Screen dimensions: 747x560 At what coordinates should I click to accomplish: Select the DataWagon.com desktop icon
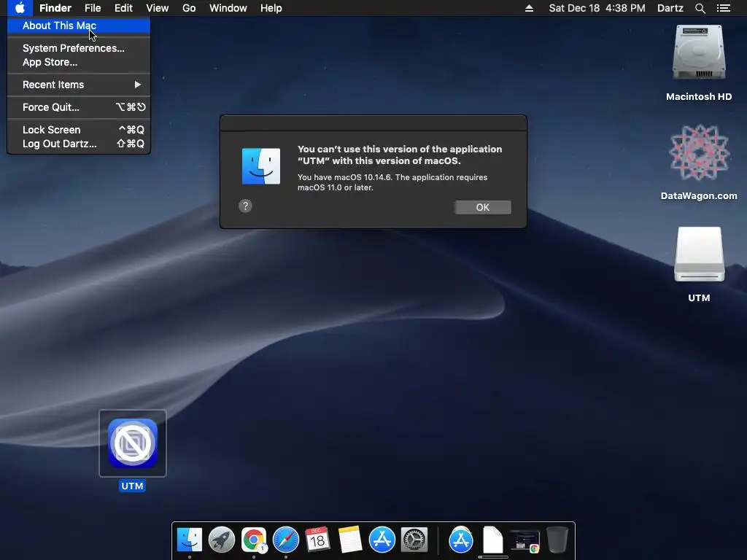tap(699, 153)
